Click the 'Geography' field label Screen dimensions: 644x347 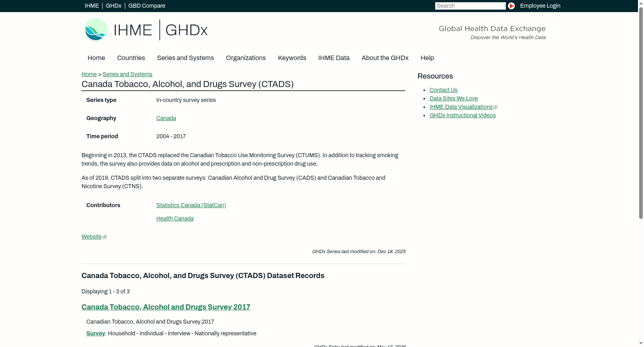point(101,118)
